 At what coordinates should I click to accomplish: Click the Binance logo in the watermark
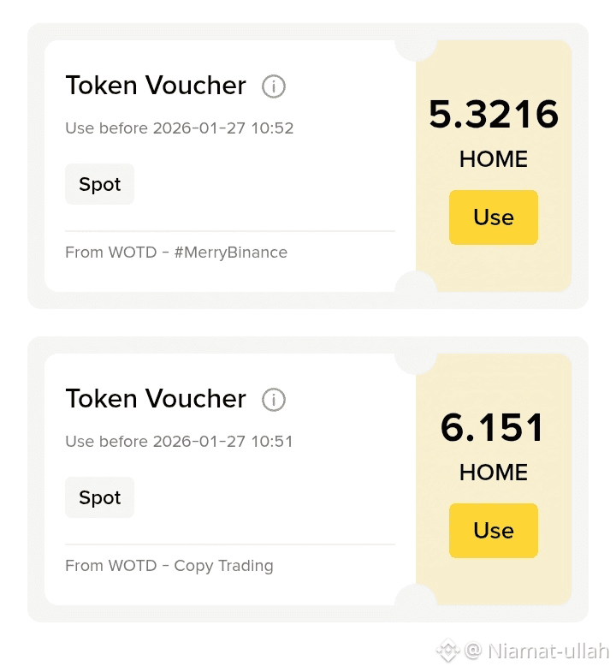coord(447,651)
